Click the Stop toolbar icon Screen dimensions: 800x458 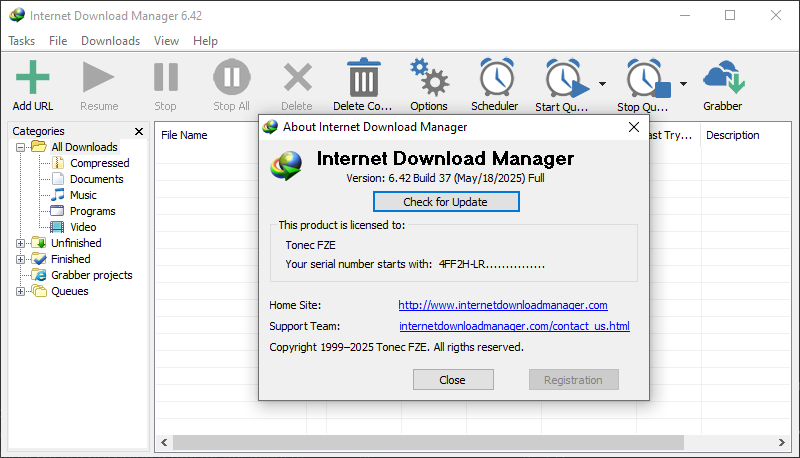[x=165, y=77]
